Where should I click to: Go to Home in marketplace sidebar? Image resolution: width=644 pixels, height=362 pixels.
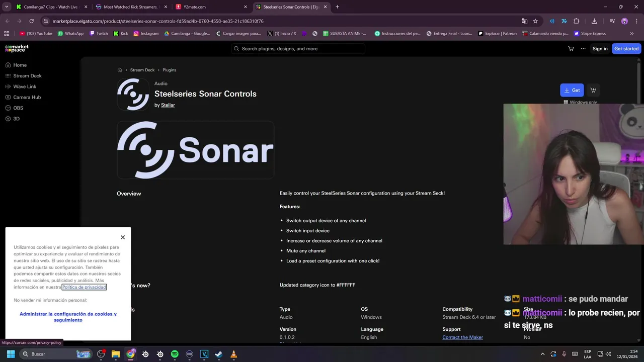[x=16, y=65]
